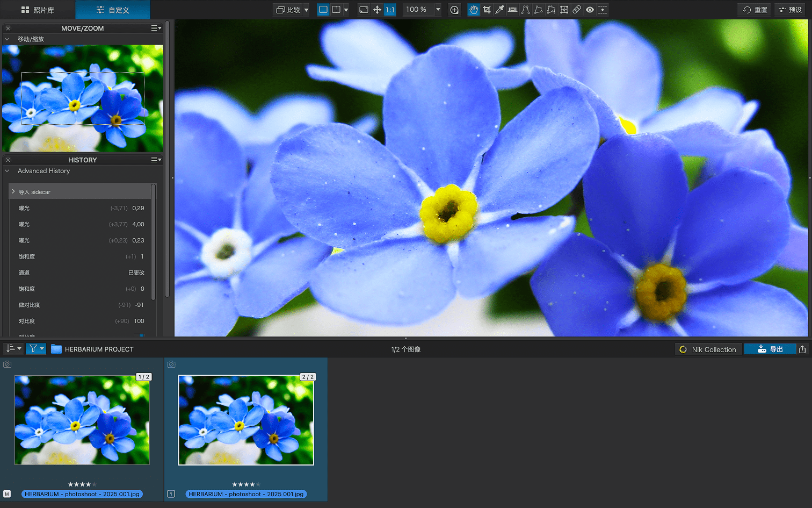812x508 pixels.
Task: Open the 自定义 tab
Action: point(113,10)
